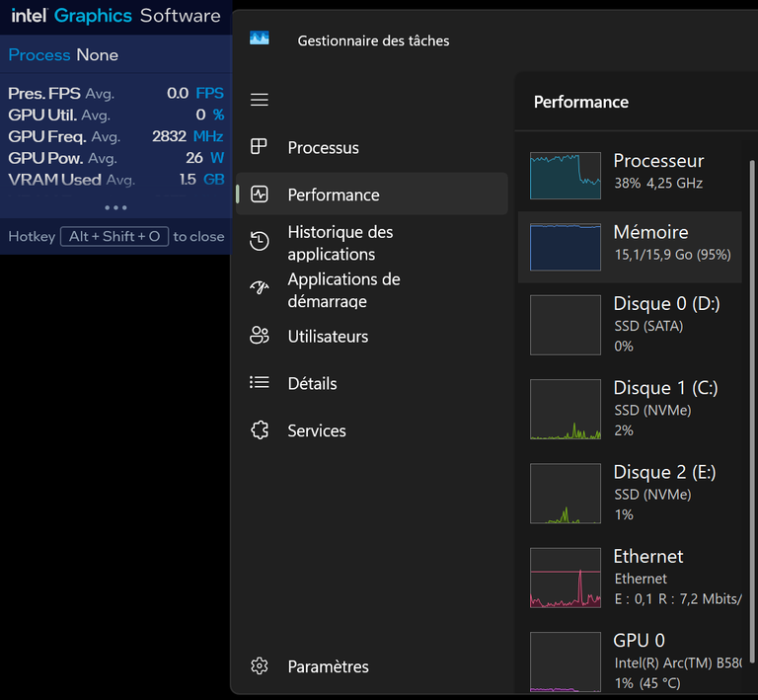Click Ethernet E: 0,1 R: 7,2 Mbits value

click(x=678, y=599)
